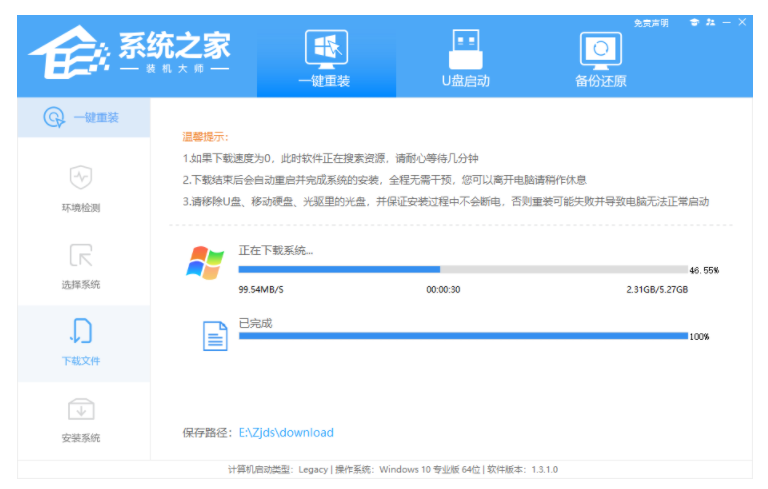Viewport: 768px width, 489px height.
Task: Click the status bar system info text
Action: (x=393, y=469)
